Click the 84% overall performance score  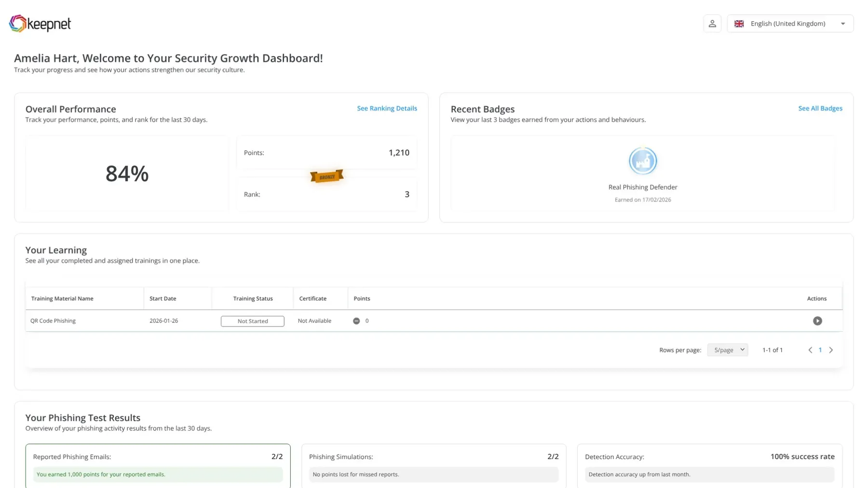coord(127,174)
